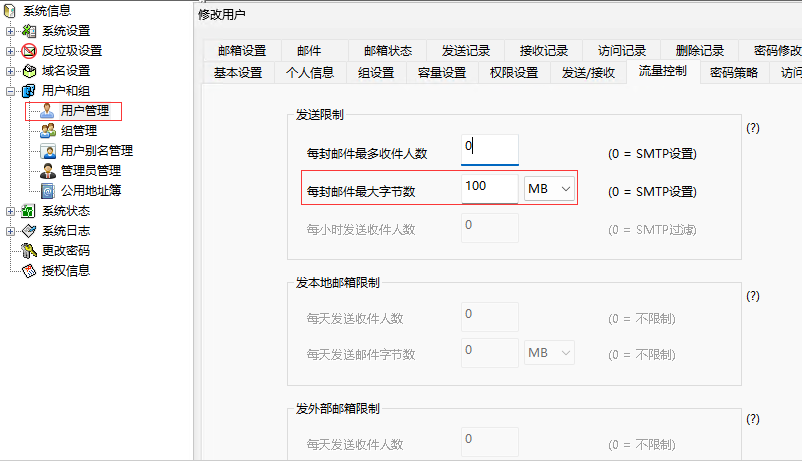
Task: Click the (?) help link beside 发本地邮箱限制
Action: pyautogui.click(x=753, y=296)
